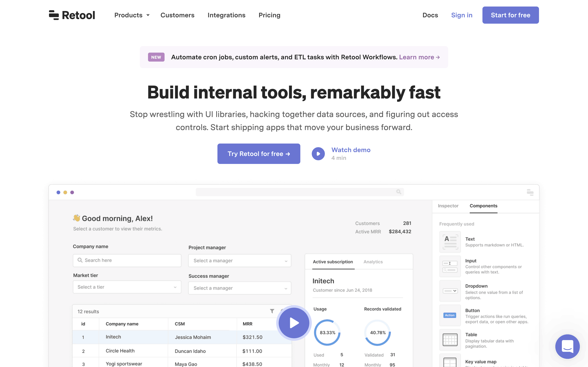This screenshot has width=588, height=367.
Task: Click the Retool logo icon
Action: (54, 15)
